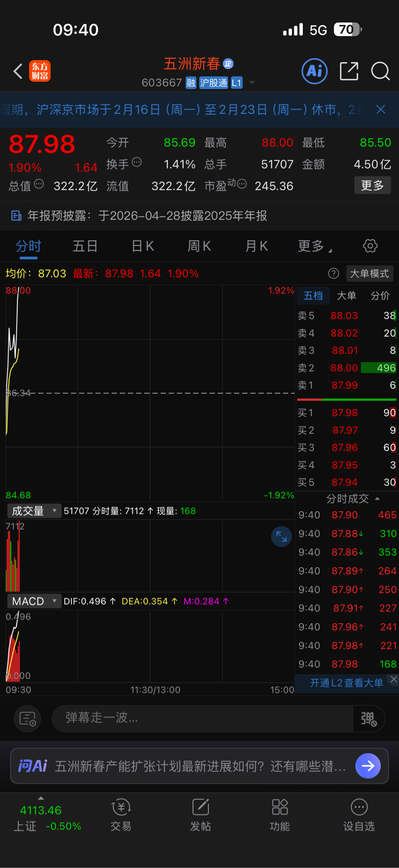The image size is (399, 868).
Task: Select the 分时 chart tab
Action: pyautogui.click(x=28, y=246)
